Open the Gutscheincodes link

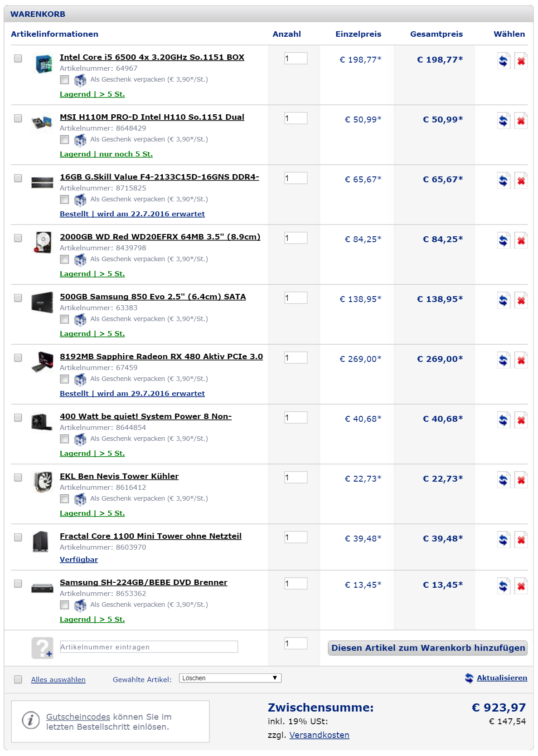coord(78,717)
